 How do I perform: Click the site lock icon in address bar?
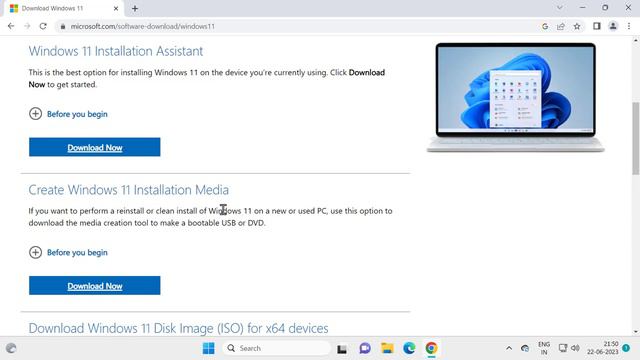pyautogui.click(x=62, y=26)
